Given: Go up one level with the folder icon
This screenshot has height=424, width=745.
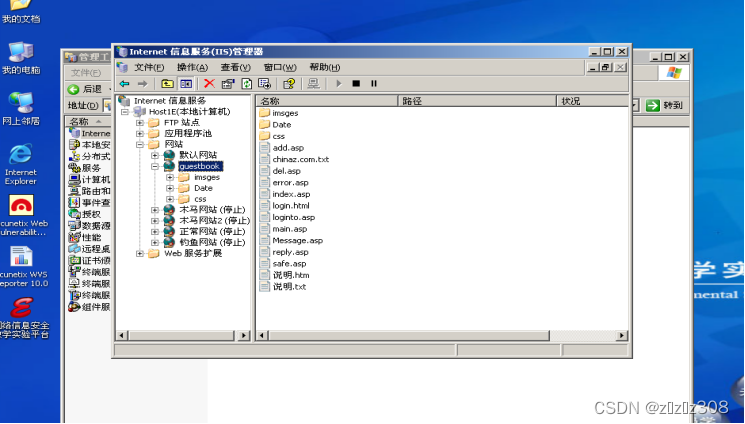Looking at the screenshot, I should tap(167, 84).
